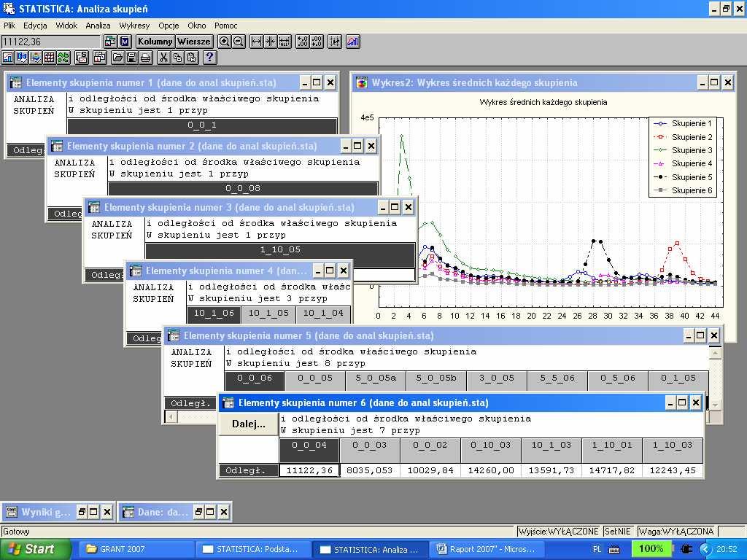Image resolution: width=747 pixels, height=560 pixels.
Task: Open the 3D surface graph icon
Action: pos(36,58)
